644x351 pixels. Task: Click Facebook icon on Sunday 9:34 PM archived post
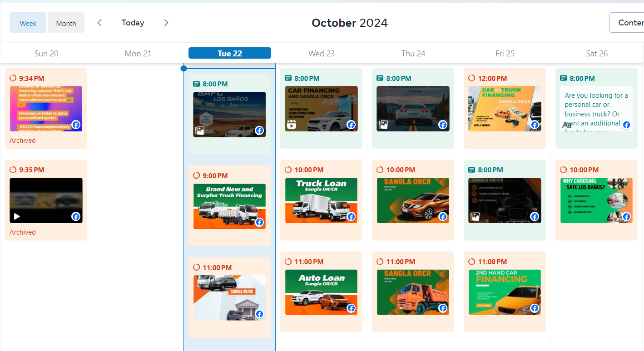(x=76, y=125)
